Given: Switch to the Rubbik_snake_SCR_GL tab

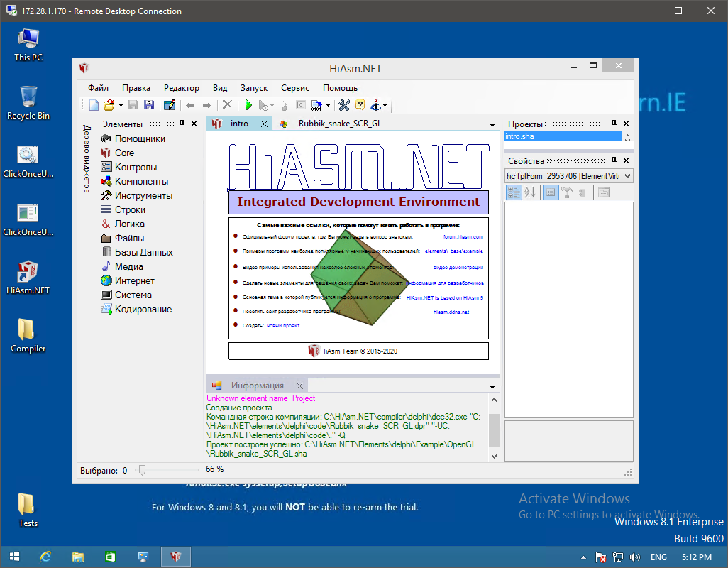Looking at the screenshot, I should (x=339, y=124).
